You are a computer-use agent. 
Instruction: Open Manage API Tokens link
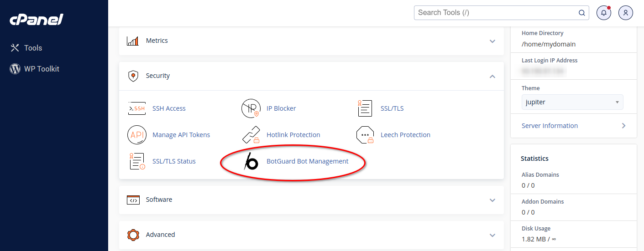(x=181, y=135)
